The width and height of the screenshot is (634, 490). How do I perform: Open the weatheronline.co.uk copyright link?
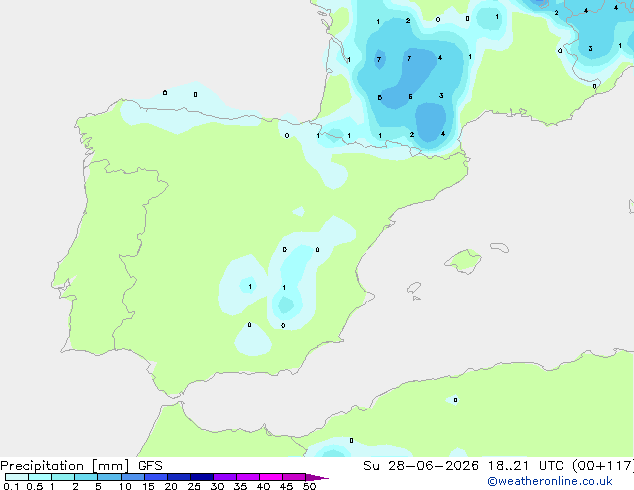pos(550,481)
